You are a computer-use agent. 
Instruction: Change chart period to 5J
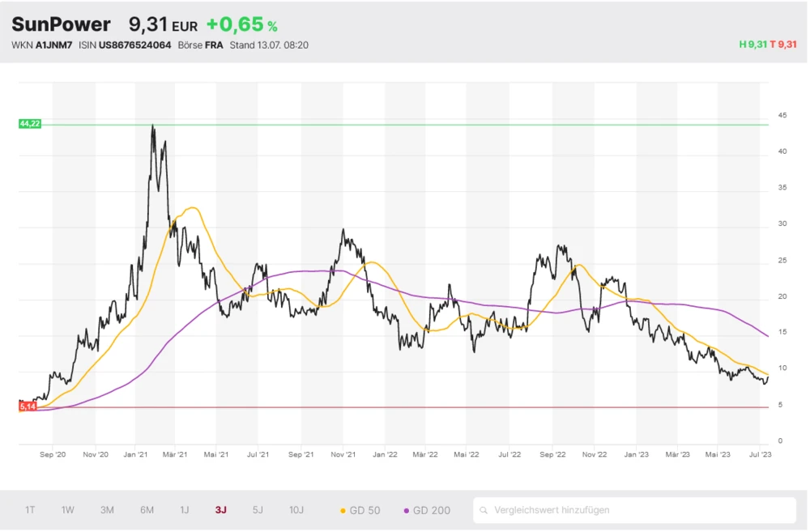pyautogui.click(x=258, y=510)
